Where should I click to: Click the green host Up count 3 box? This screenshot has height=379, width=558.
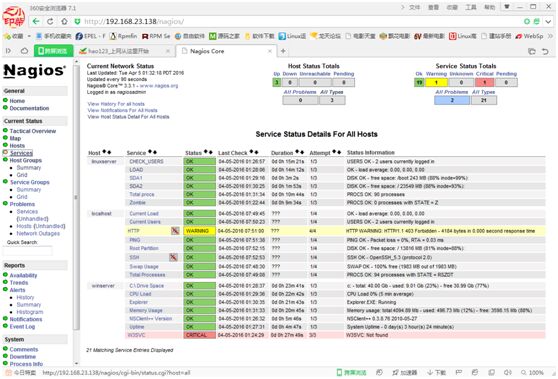pos(277,83)
